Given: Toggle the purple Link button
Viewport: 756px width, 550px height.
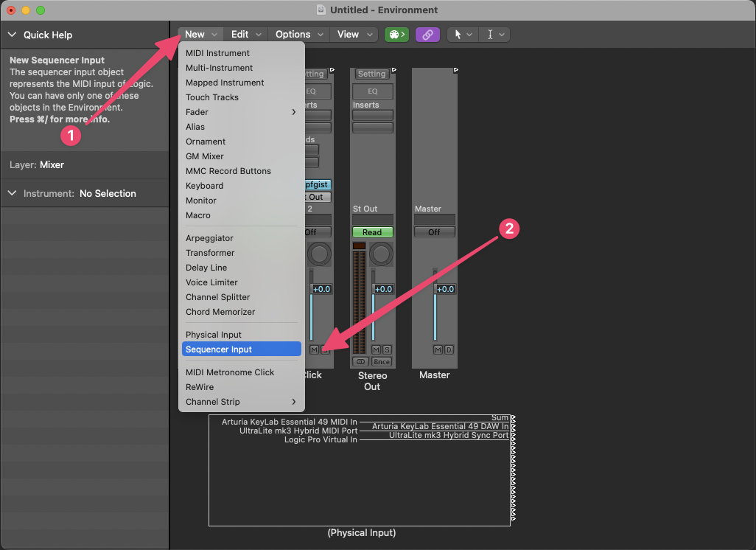Looking at the screenshot, I should [x=427, y=35].
